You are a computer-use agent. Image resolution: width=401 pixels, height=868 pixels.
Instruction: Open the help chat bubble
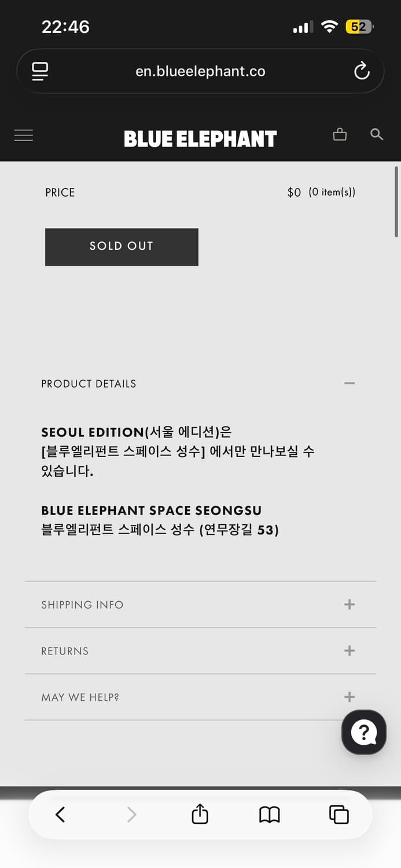coord(363,732)
